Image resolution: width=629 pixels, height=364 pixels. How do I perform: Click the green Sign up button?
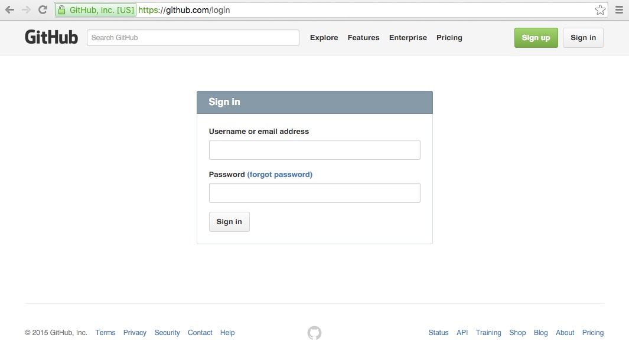click(536, 37)
